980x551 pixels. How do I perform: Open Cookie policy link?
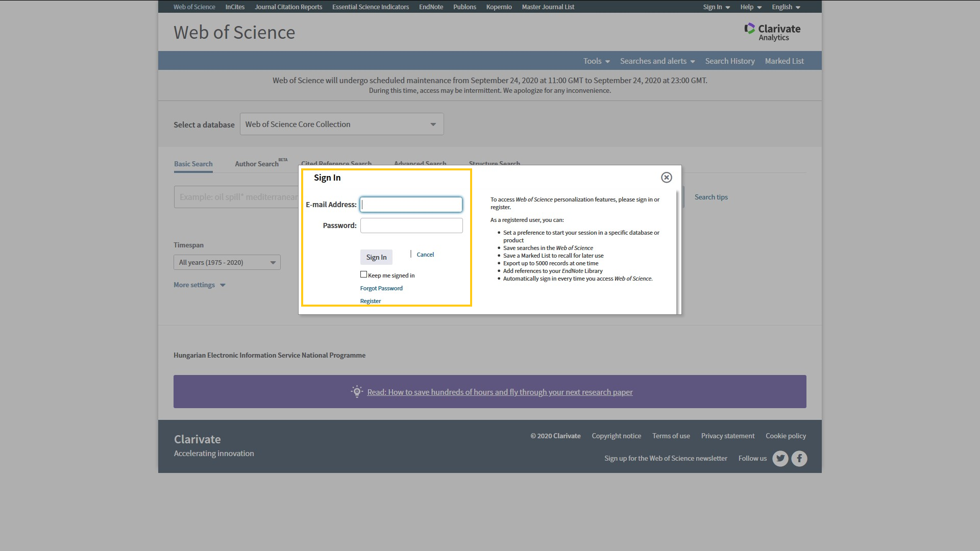click(x=786, y=436)
